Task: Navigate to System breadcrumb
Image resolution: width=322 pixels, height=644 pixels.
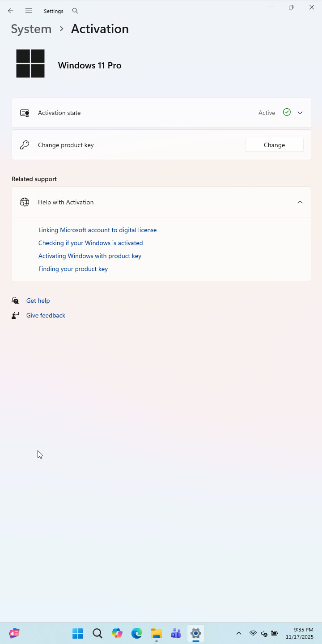Action: [x=31, y=29]
